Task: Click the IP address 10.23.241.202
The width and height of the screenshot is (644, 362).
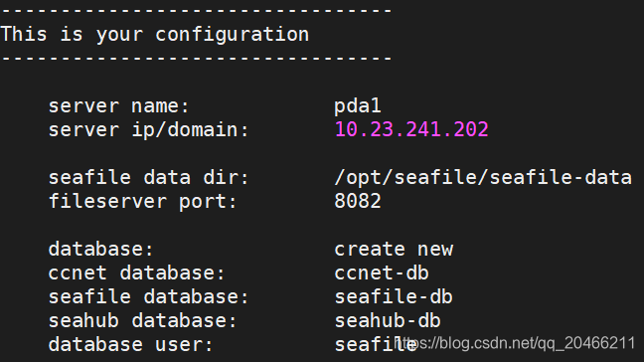Action: tap(411, 129)
